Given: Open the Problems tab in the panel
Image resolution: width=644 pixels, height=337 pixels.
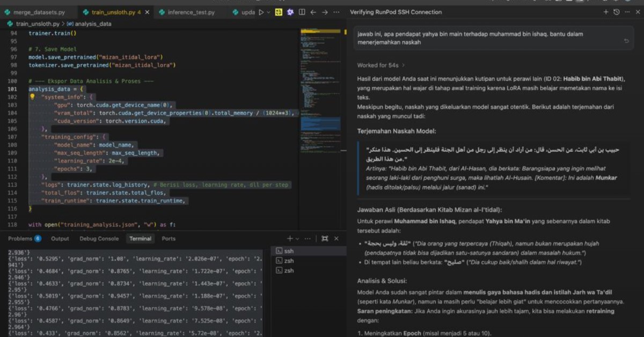Looking at the screenshot, I should (24, 239).
